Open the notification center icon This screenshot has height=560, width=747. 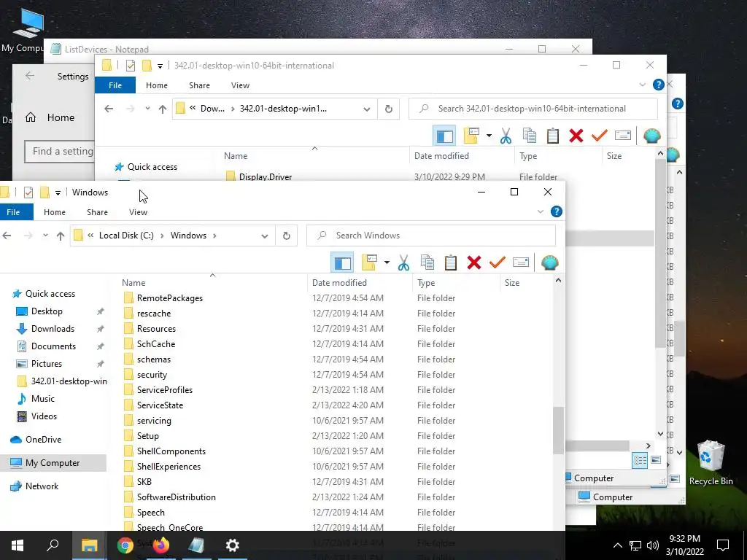pyautogui.click(x=723, y=545)
